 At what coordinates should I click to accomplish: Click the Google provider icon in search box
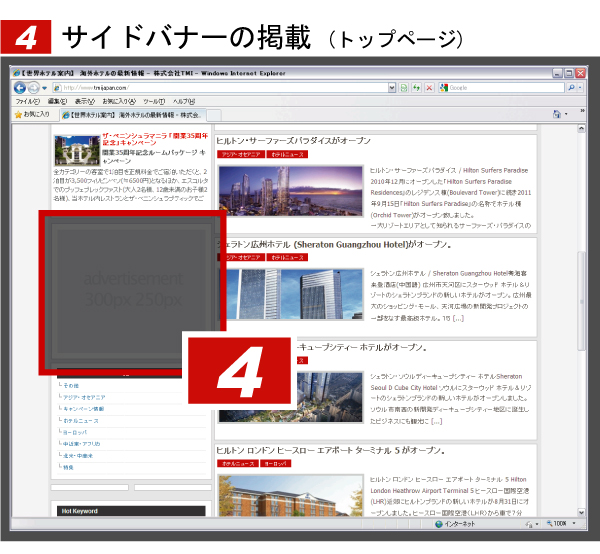[444, 88]
